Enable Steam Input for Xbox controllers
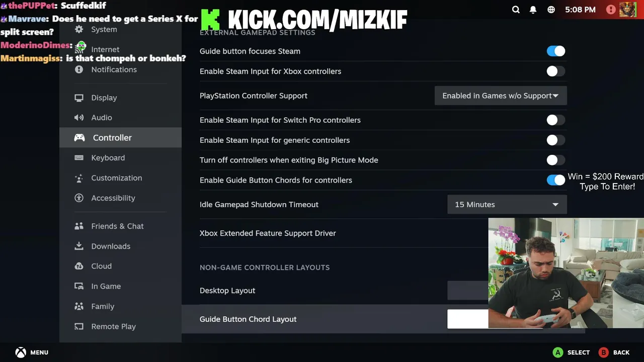The image size is (644, 362). 556,71
